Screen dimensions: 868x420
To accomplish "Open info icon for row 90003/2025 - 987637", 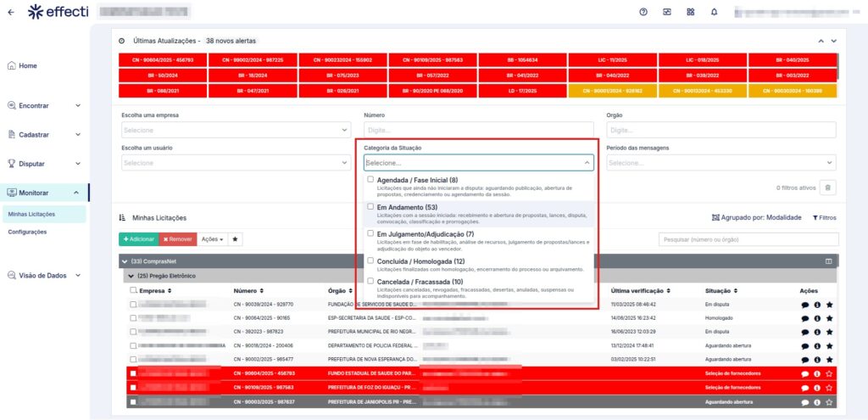I will [x=817, y=402].
